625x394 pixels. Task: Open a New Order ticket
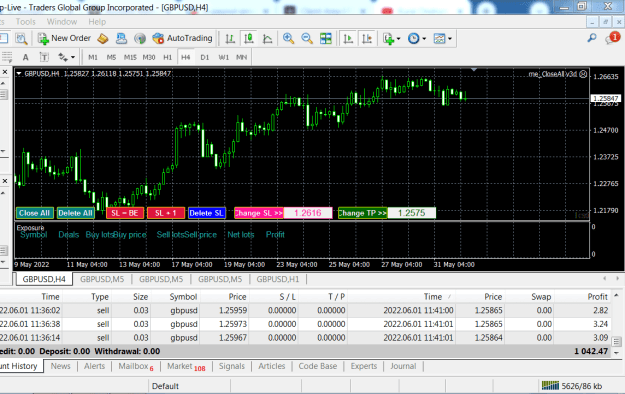coord(64,38)
